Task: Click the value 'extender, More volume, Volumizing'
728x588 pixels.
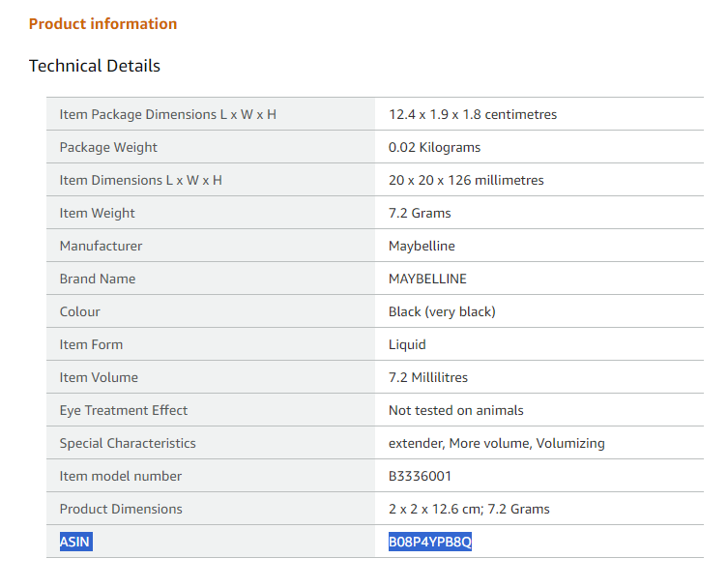Action: (x=496, y=444)
